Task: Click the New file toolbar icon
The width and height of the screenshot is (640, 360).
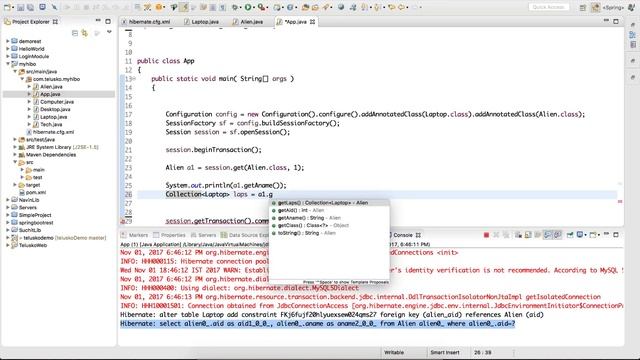Action: [x=7, y=7]
